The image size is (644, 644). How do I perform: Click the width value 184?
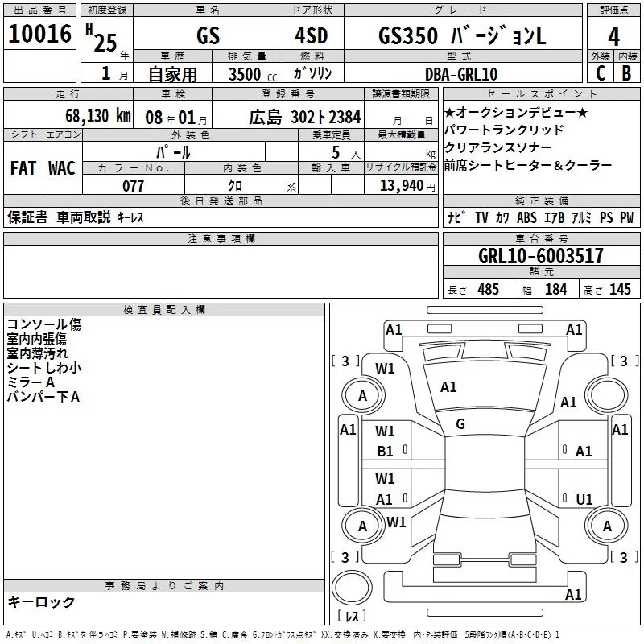(x=555, y=289)
